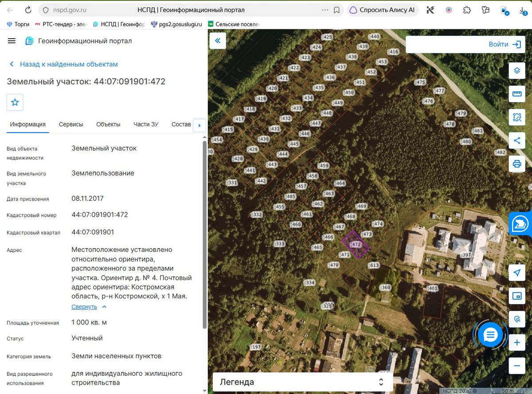Click the date value 08.11.2017
Screen dimensions: 532x394
[x=87, y=199]
